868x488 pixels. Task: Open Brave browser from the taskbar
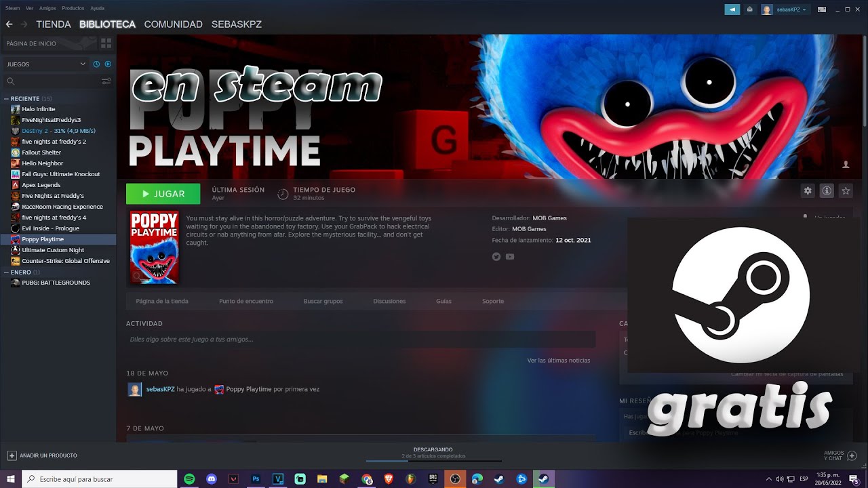[389, 479]
